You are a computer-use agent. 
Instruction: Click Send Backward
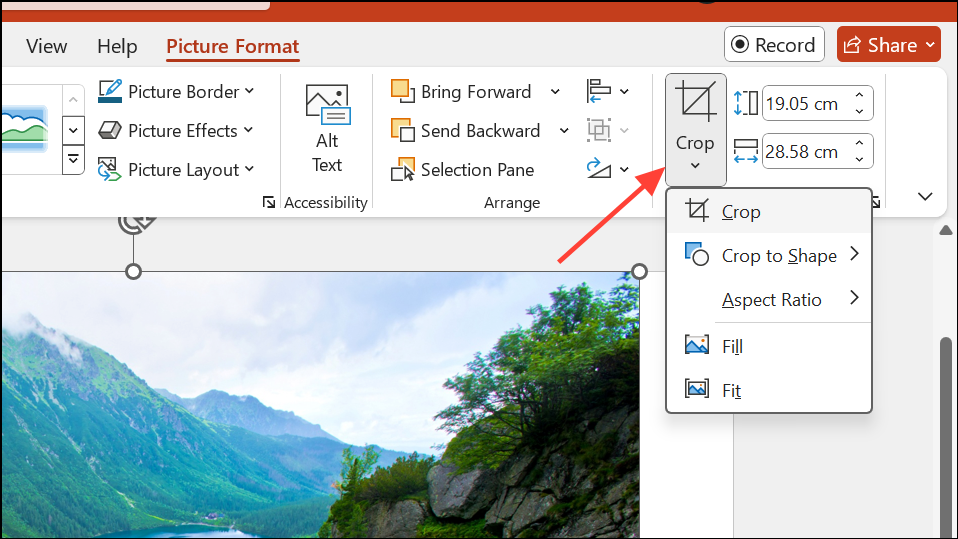click(466, 131)
